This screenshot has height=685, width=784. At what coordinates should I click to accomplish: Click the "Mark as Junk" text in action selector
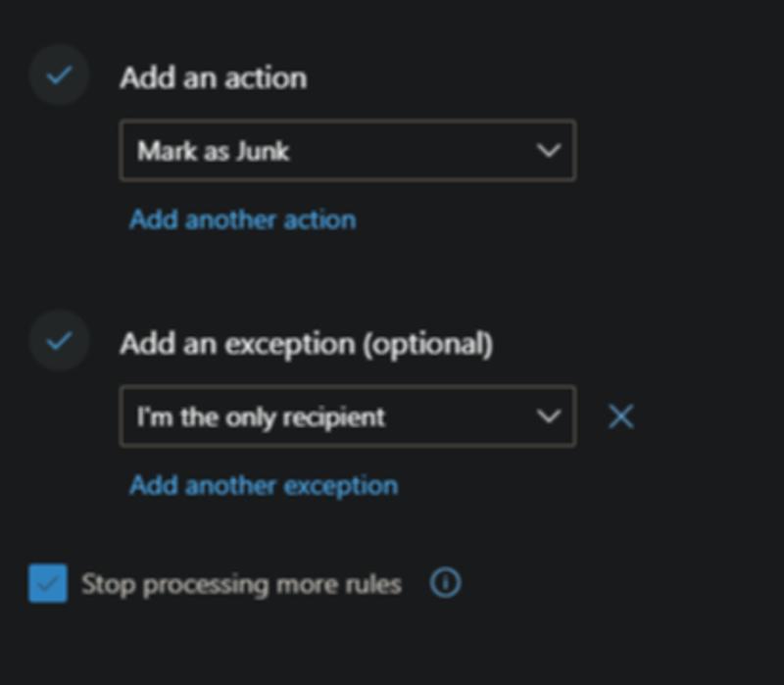(x=214, y=151)
